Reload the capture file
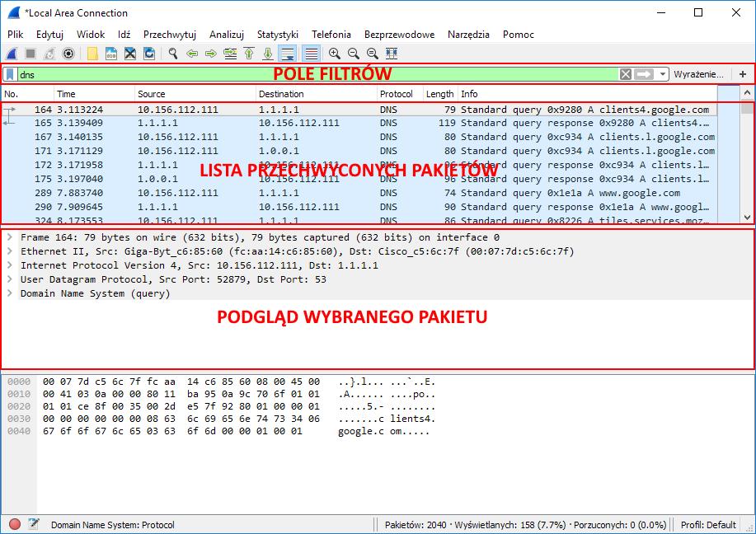 pos(149,54)
